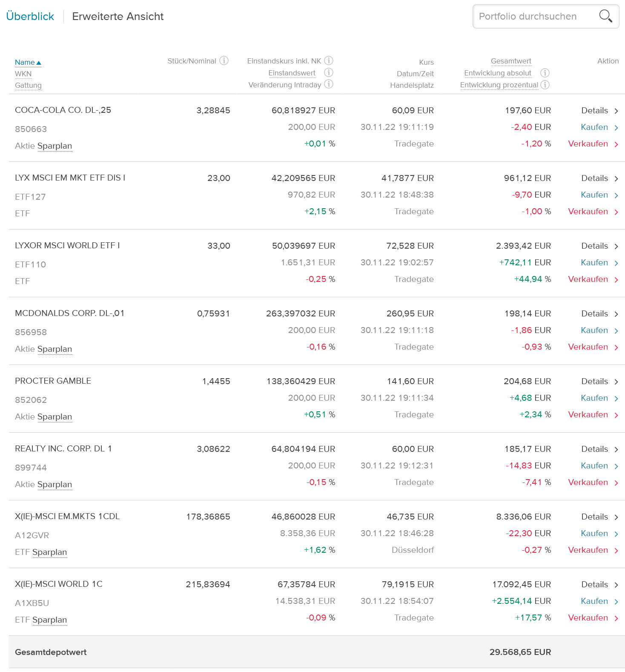The height and width of the screenshot is (672, 625).
Task: Click info icon next to Entwicklung absolut
Action: click(545, 73)
